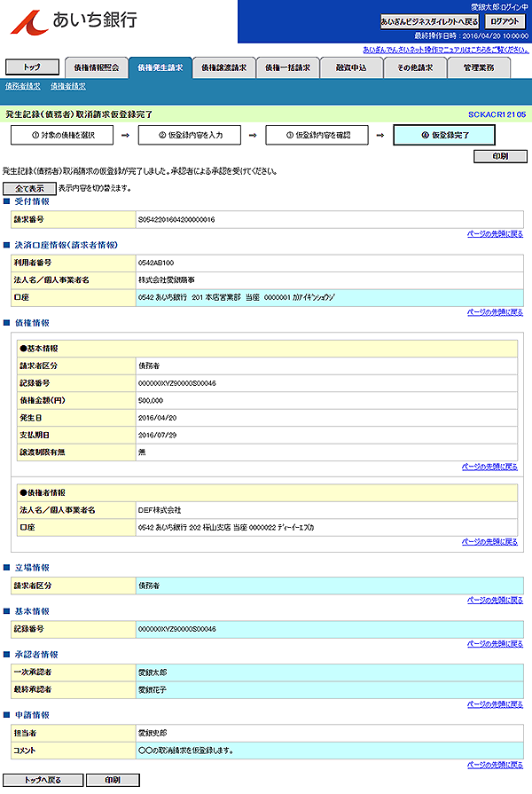Click step ③ 仮登録内容を確認

coord(317,135)
